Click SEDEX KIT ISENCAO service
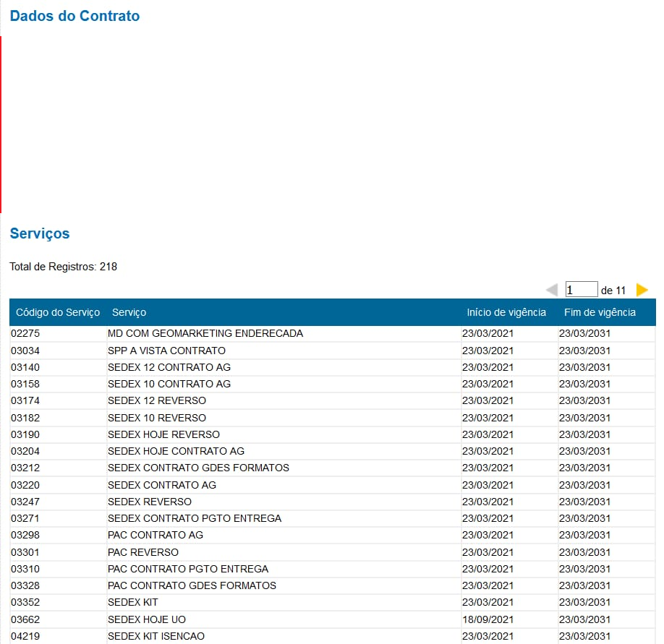The height and width of the screenshot is (644, 664). 156,636
